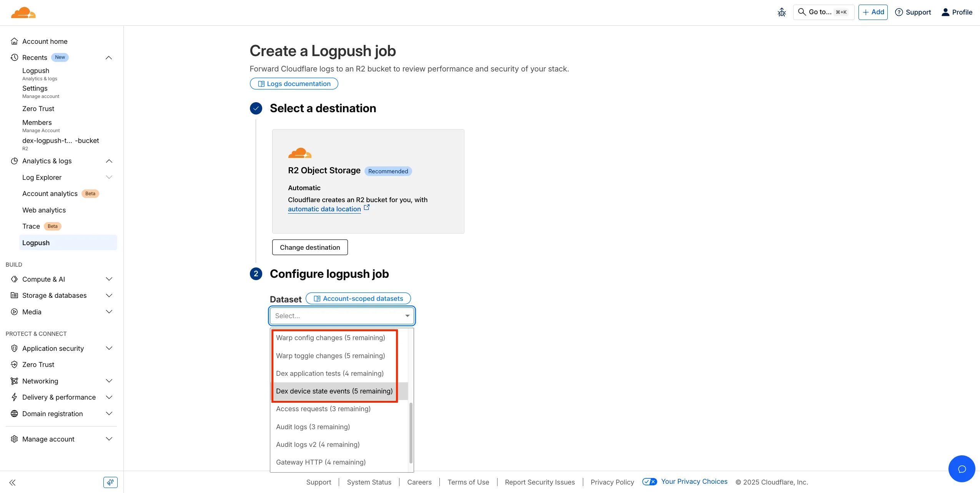
Task: Click the Account home icon
Action: pos(14,41)
